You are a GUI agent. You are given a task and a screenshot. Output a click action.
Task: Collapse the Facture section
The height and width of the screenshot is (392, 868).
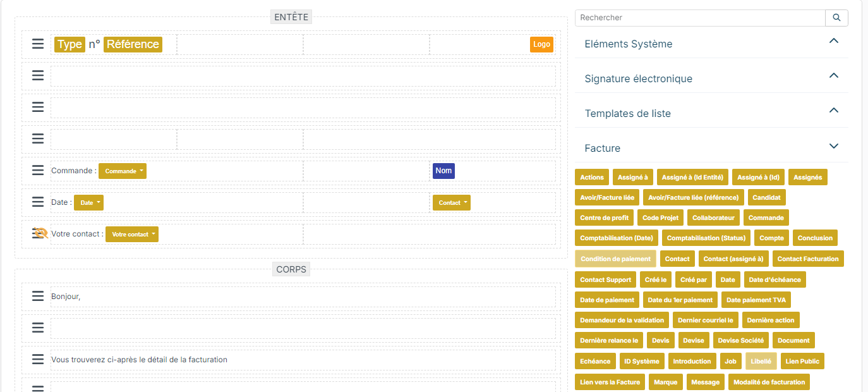click(x=711, y=148)
